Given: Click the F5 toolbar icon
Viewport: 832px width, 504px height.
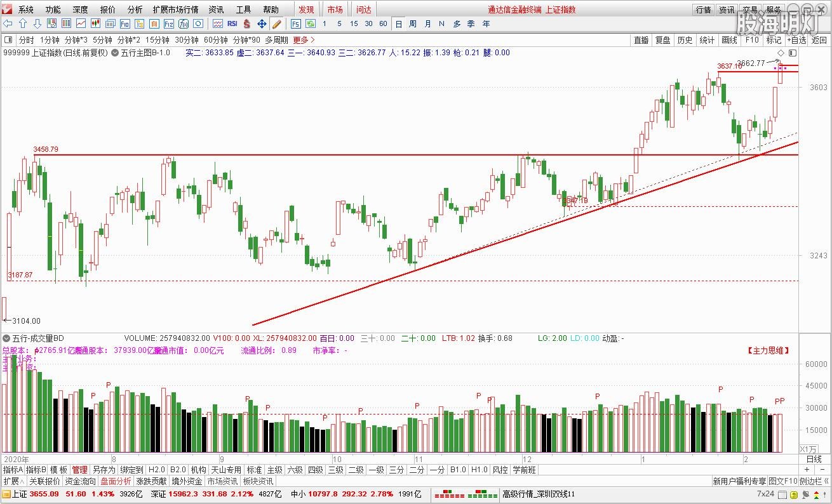Looking at the screenshot, I should 295,23.
